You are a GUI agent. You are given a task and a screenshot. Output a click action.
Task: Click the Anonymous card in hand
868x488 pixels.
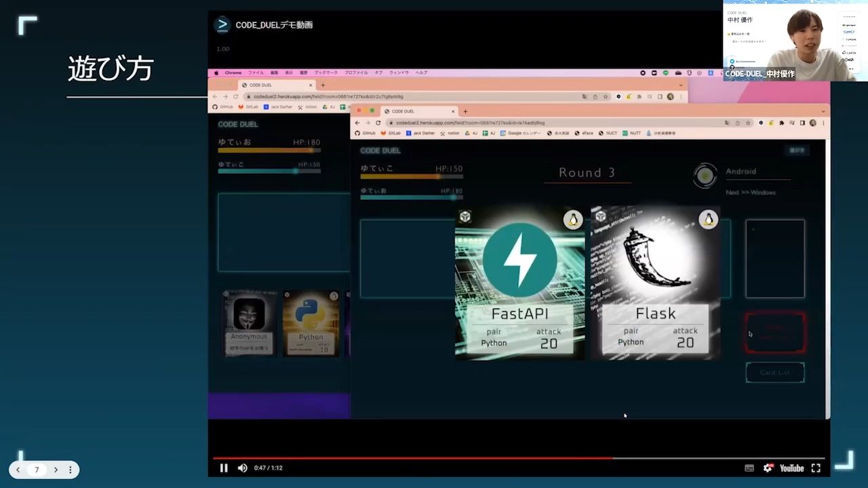coord(249,323)
